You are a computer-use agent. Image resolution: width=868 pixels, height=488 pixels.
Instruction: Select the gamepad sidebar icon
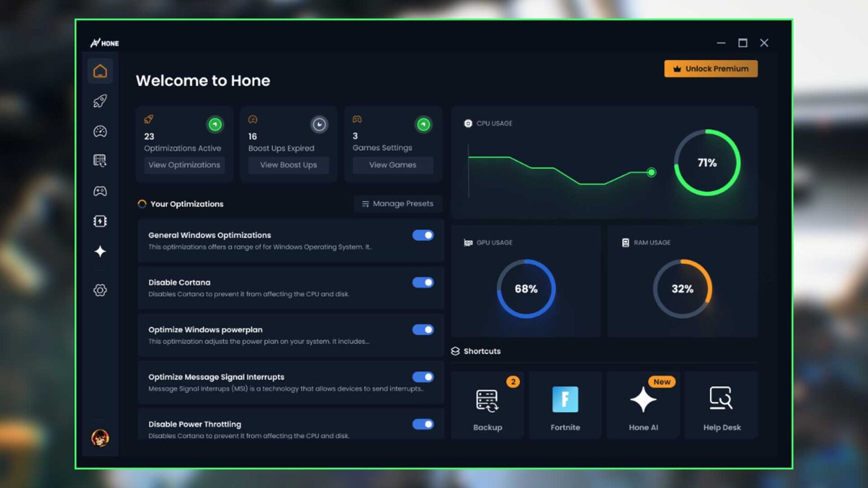coord(100,191)
